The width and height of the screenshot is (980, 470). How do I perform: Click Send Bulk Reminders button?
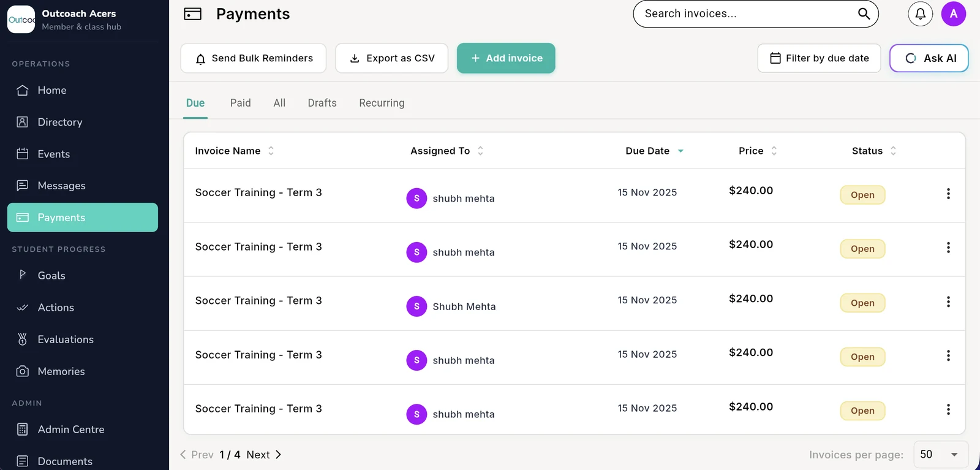[x=254, y=58]
